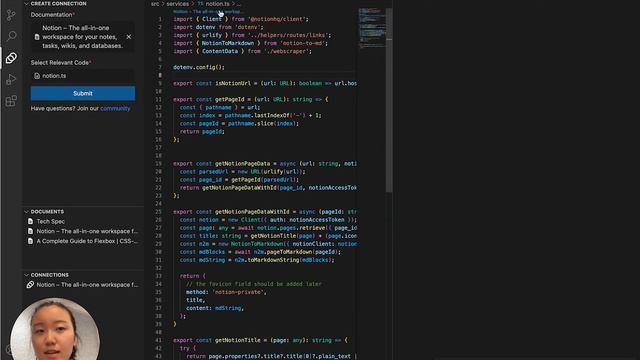Click 'isNotionUrl' in the export statement
The width and height of the screenshot is (640, 360).
click(x=233, y=83)
